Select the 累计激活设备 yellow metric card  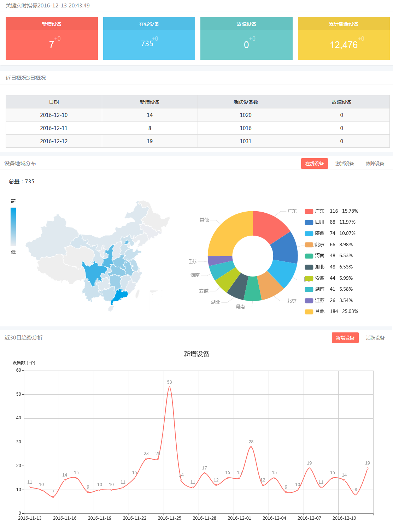[344, 39]
